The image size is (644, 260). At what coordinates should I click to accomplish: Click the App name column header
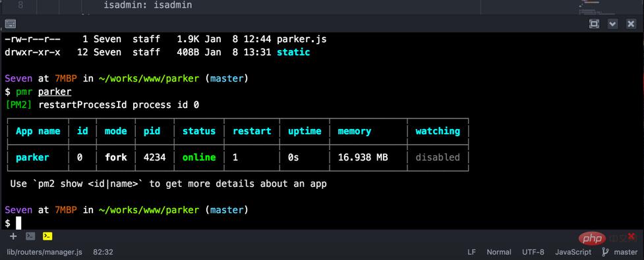38,131
